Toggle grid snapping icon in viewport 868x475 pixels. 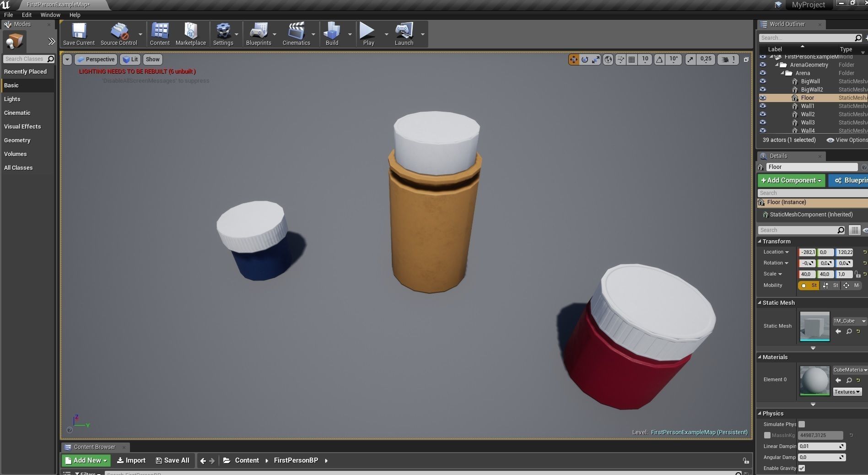632,59
